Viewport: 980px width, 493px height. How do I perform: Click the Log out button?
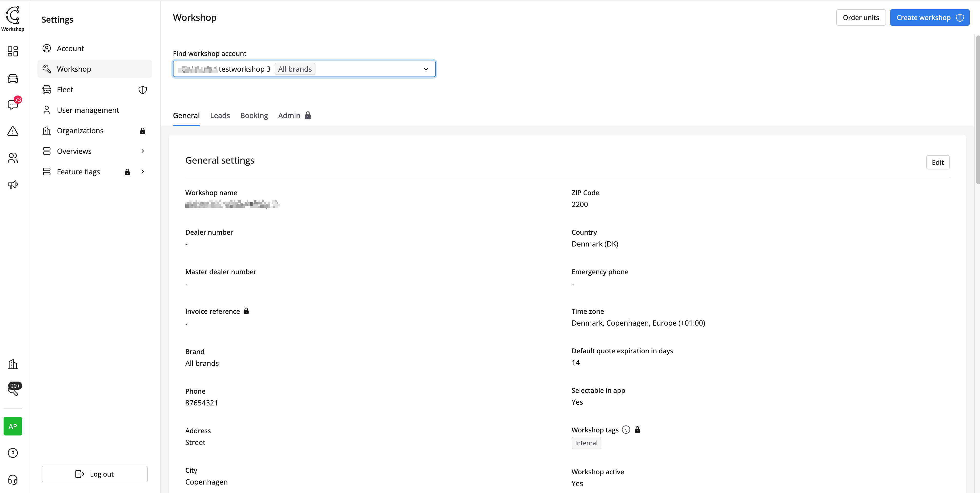[x=94, y=474]
